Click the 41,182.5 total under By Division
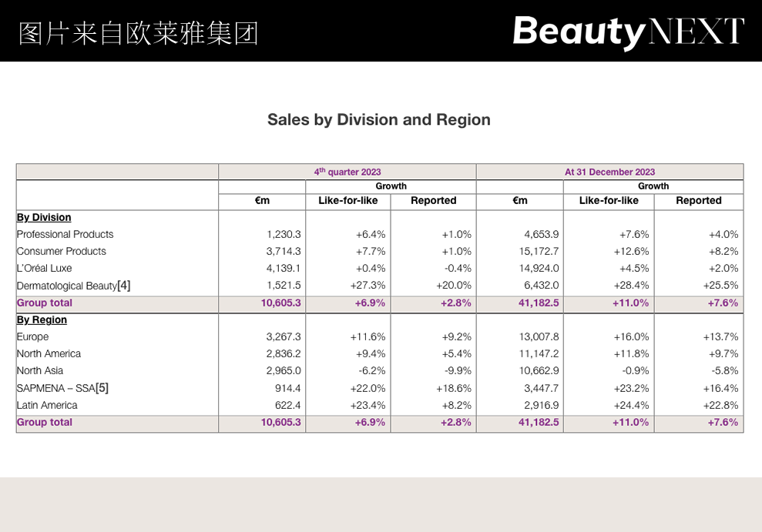The image size is (762, 532). (539, 303)
